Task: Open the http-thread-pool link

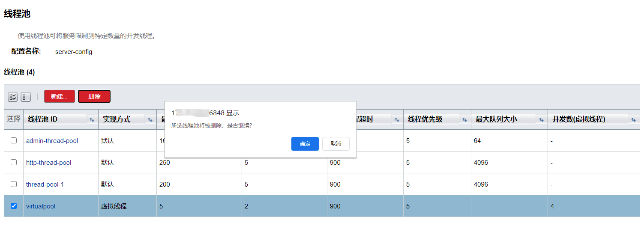Action: click(x=48, y=163)
